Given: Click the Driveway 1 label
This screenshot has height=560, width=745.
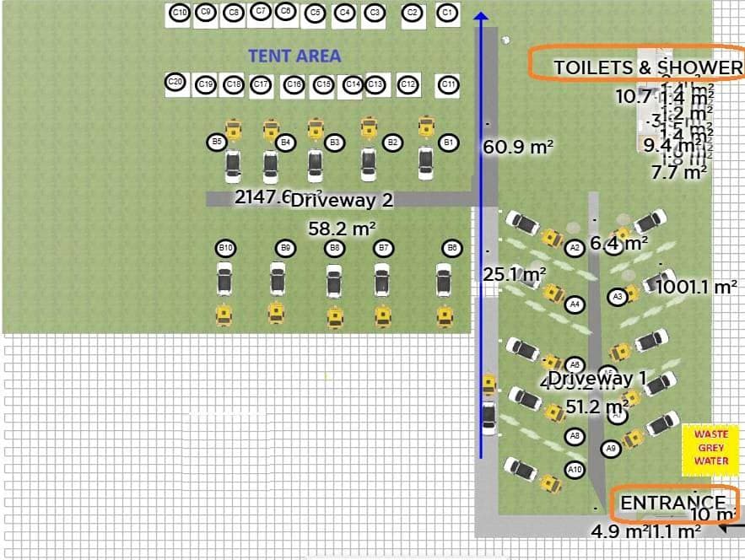Looking at the screenshot, I should tap(597, 379).
